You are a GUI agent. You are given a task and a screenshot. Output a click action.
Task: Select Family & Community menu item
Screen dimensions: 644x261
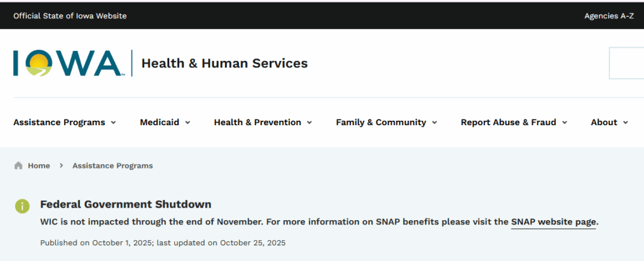[x=380, y=123]
